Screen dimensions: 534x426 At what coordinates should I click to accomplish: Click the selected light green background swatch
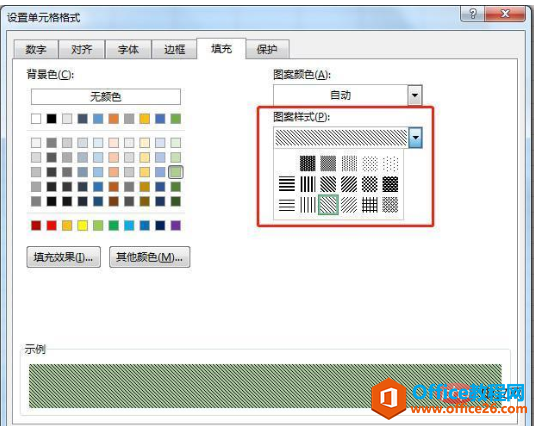coord(176,172)
